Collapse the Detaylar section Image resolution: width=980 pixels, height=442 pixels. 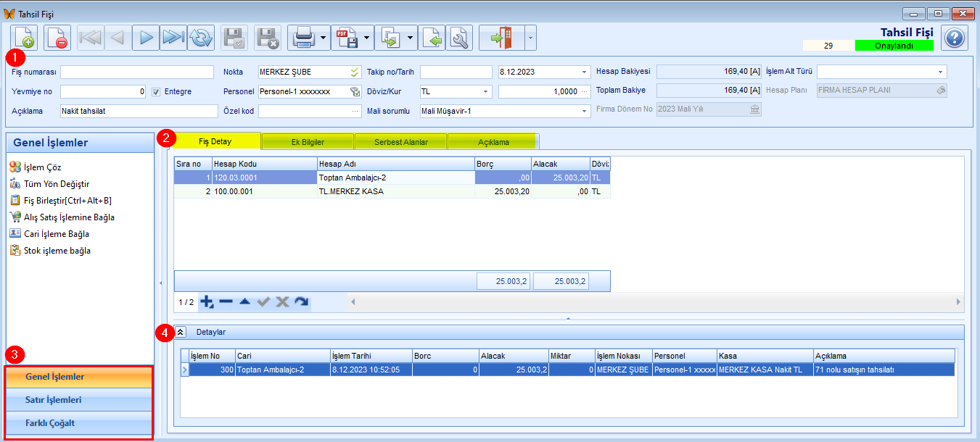181,332
